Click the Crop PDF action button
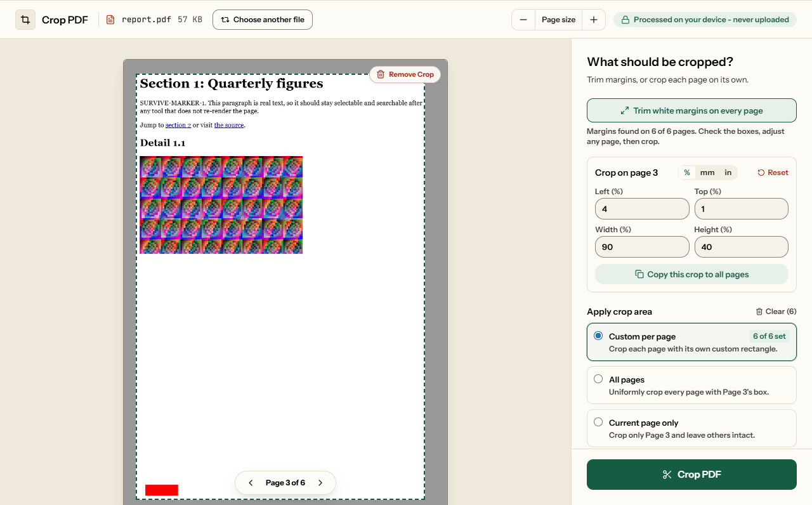 (x=691, y=475)
